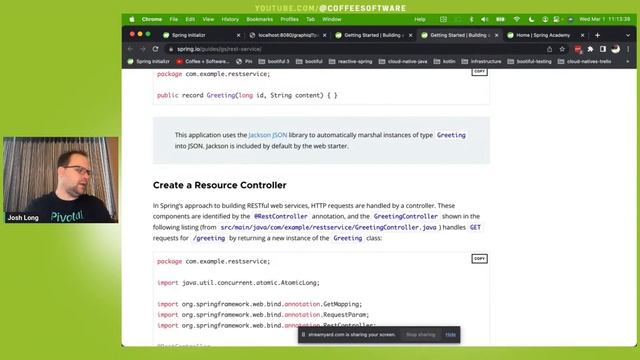This screenshot has width=640, height=360.
Task: Click the battery icon in menu bar
Action: 500,19
